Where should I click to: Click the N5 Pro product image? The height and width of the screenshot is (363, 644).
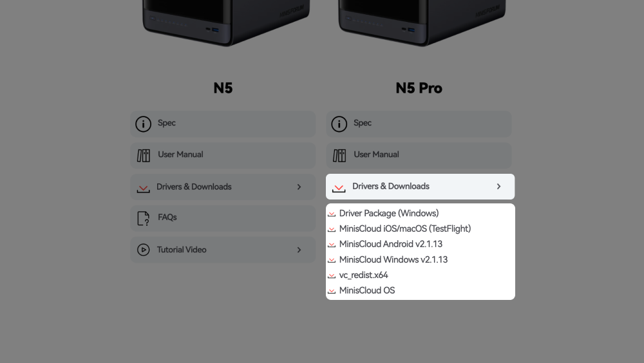click(422, 23)
